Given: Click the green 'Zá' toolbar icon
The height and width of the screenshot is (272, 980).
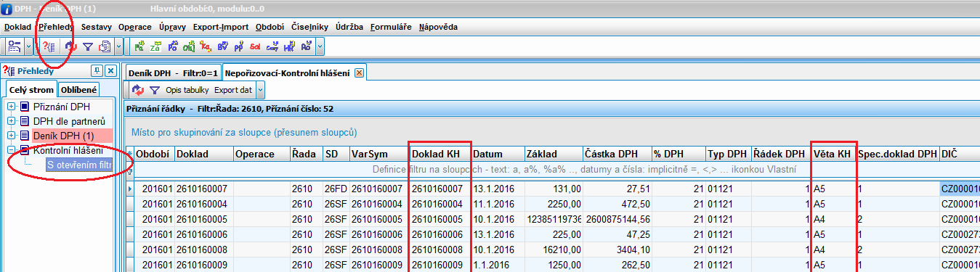Looking at the screenshot, I should pyautogui.click(x=155, y=47).
